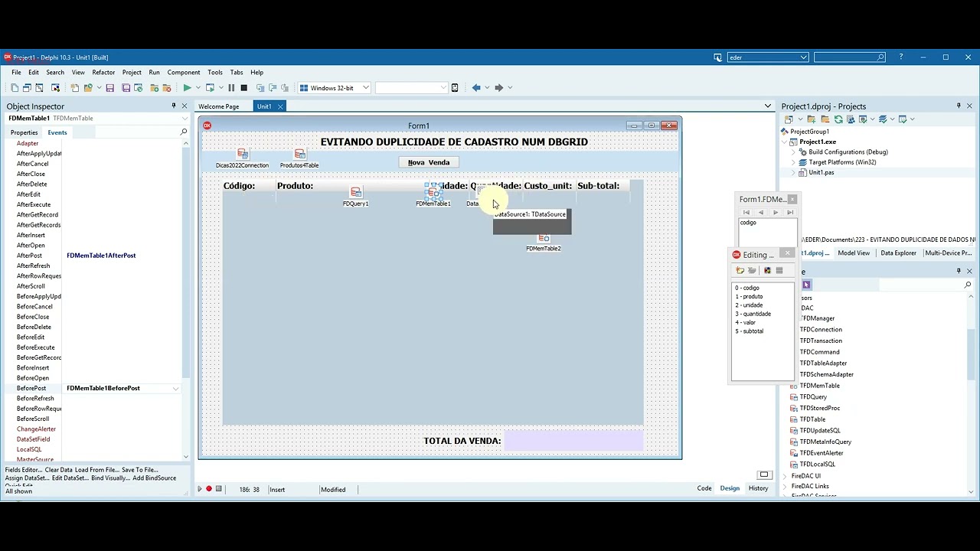Switch to the Properties tab in Object Inspector
The image size is (980, 551).
pyautogui.click(x=24, y=133)
